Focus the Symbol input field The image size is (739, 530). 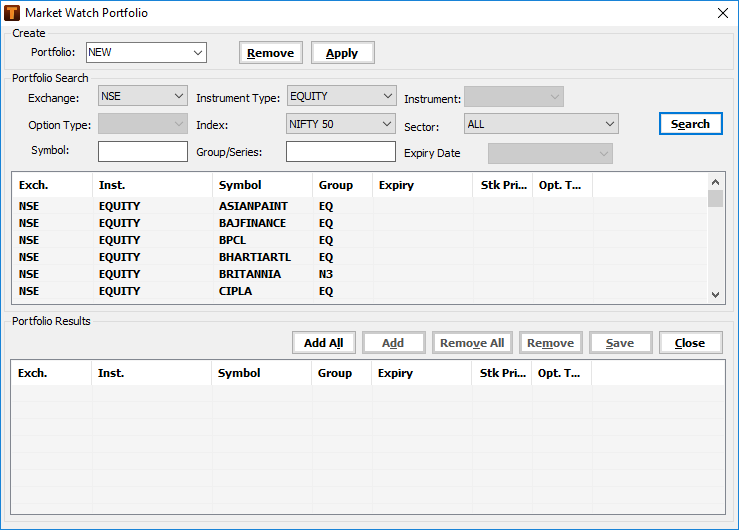point(143,152)
